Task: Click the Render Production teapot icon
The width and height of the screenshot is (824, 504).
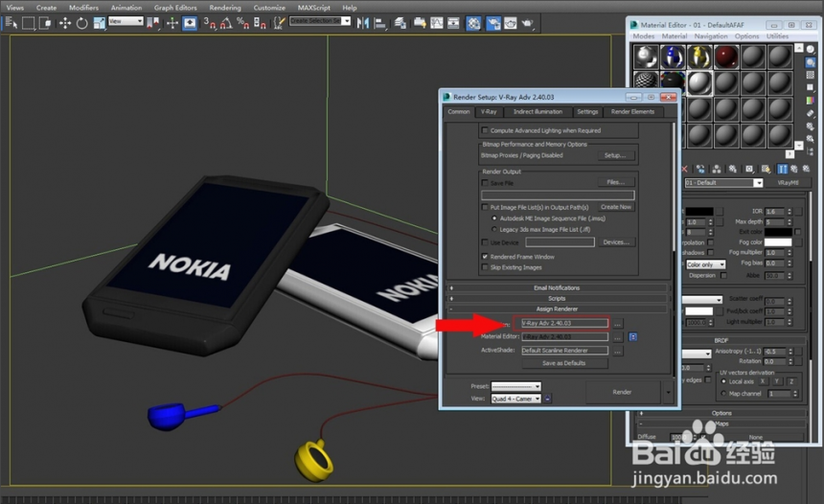Action: pyautogui.click(x=527, y=23)
